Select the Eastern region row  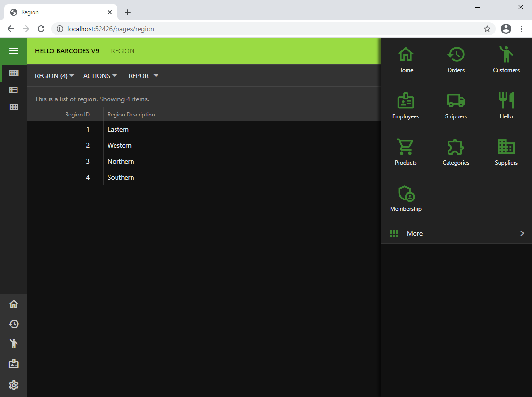(x=161, y=129)
